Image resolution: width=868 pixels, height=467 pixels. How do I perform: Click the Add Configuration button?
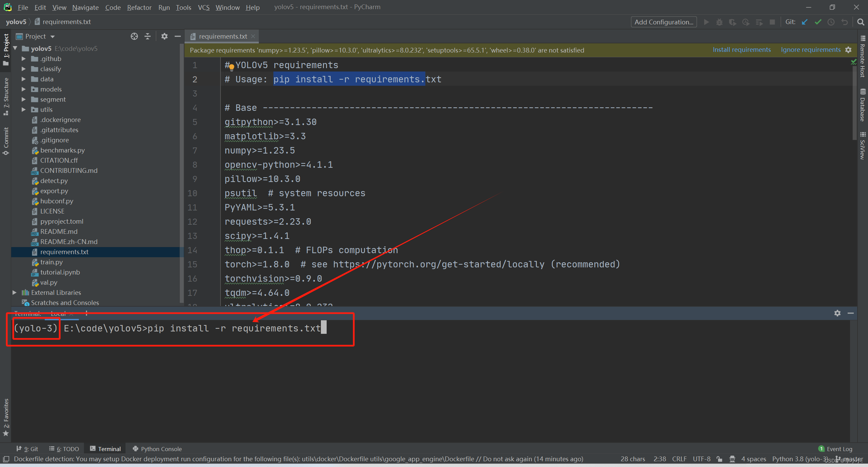click(x=664, y=22)
